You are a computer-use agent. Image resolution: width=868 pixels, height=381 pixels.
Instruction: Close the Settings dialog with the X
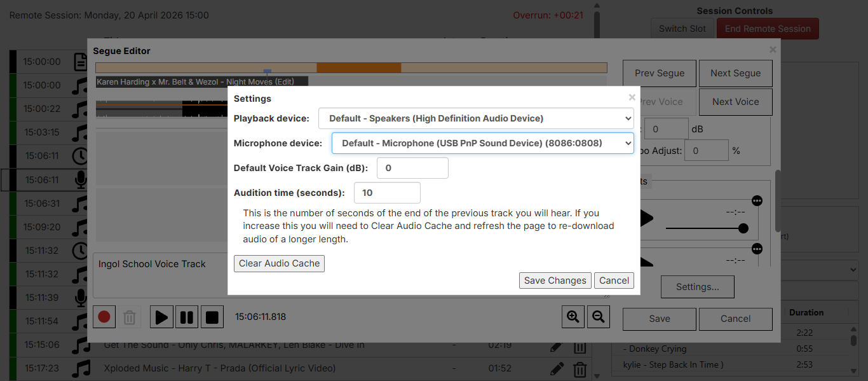coord(632,97)
